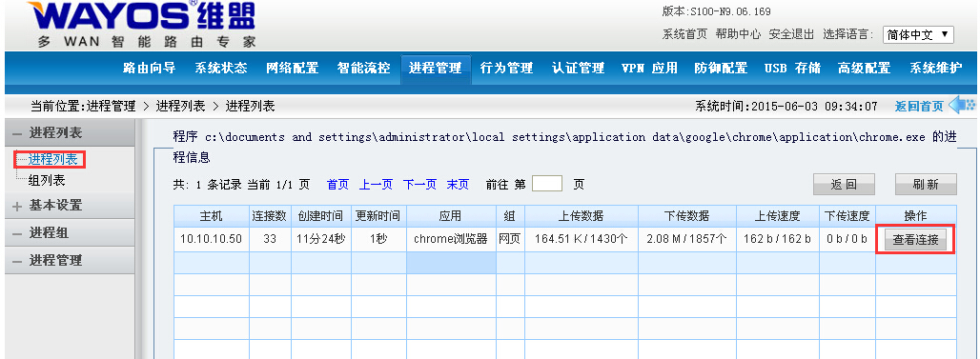Image resolution: width=980 pixels, height=359 pixels.
Task: Click the 创建时间 column header
Action: [x=320, y=216]
